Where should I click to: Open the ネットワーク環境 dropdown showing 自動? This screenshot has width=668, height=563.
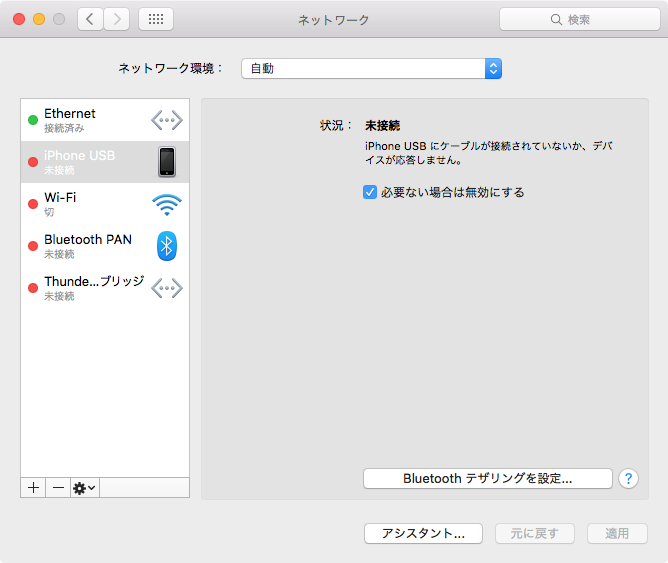(x=371, y=69)
